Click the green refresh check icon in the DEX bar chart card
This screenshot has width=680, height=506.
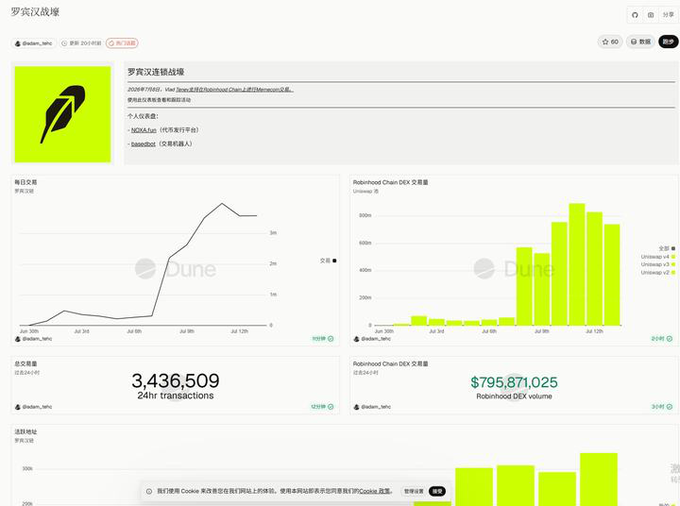pyautogui.click(x=670, y=339)
